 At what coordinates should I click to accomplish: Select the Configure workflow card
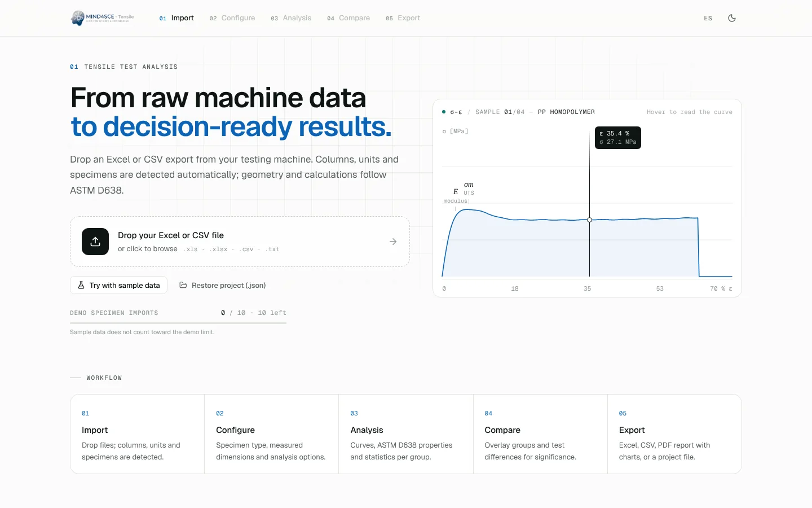pos(272,434)
